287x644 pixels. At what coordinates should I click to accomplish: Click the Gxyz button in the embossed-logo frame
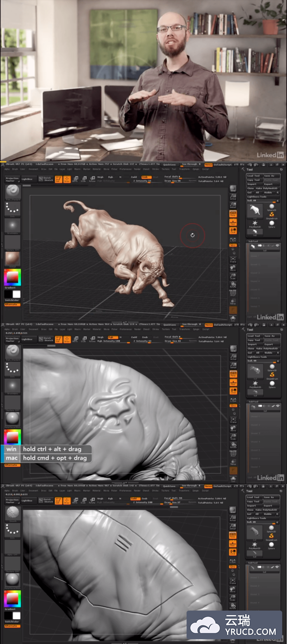tap(233, 406)
